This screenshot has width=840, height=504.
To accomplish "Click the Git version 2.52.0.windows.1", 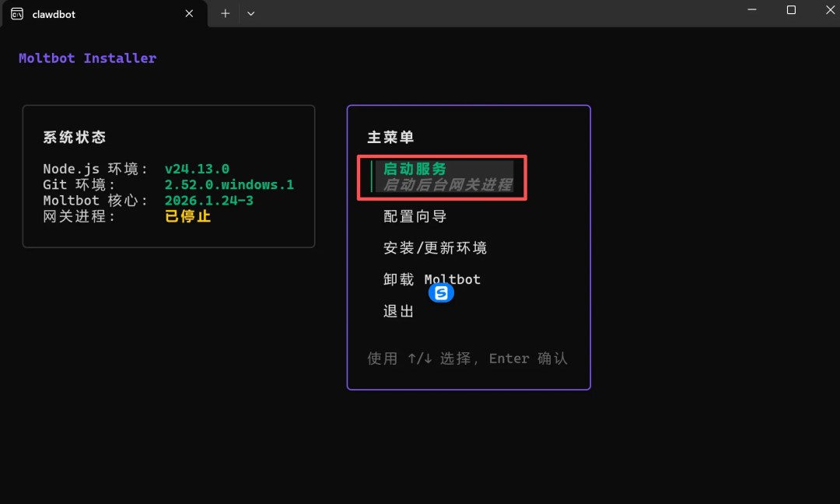I will click(229, 184).
